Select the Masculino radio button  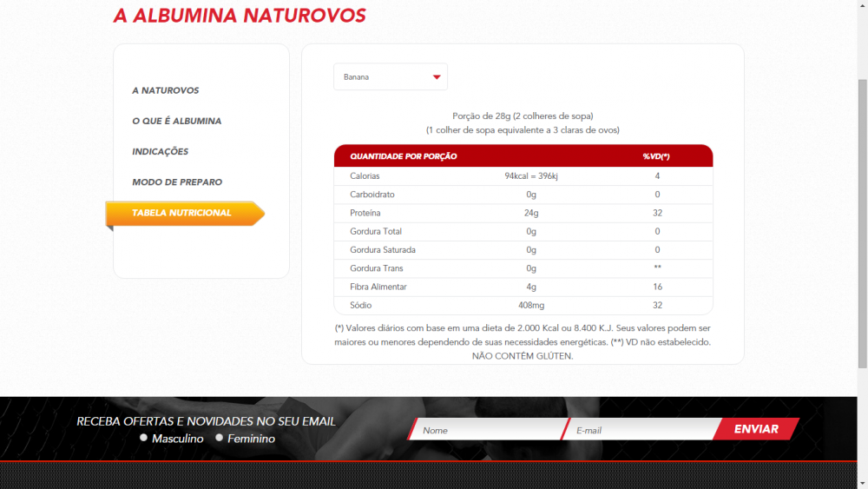[144, 438]
